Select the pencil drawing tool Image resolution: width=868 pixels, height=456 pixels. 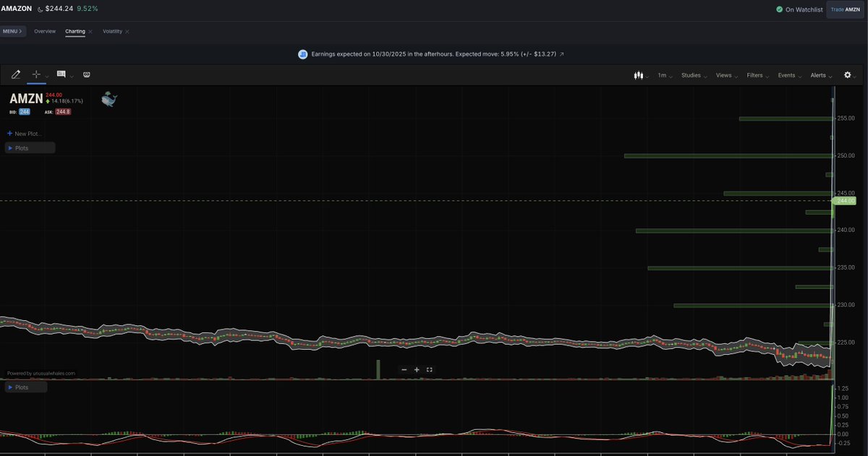(16, 74)
